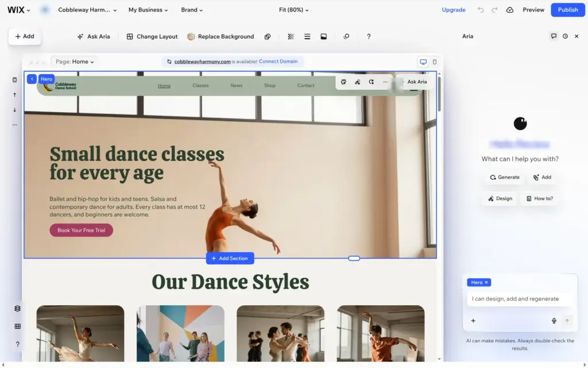Screen dimensions: 588x368
Task: Open the Brand menu
Action: tap(192, 10)
